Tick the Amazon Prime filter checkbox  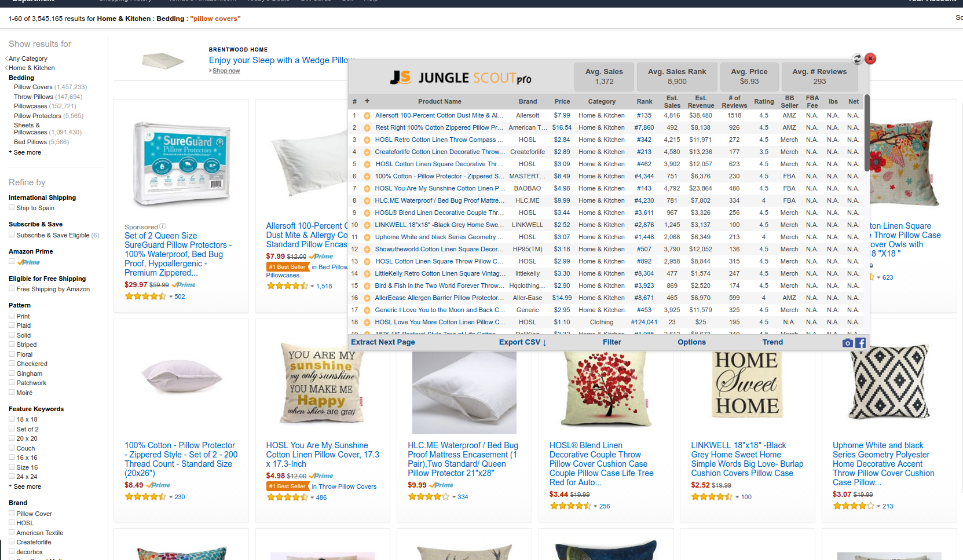(12, 261)
